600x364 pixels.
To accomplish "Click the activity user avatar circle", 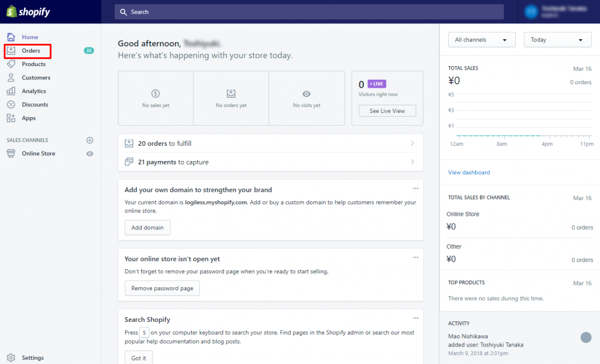I will 586,337.
